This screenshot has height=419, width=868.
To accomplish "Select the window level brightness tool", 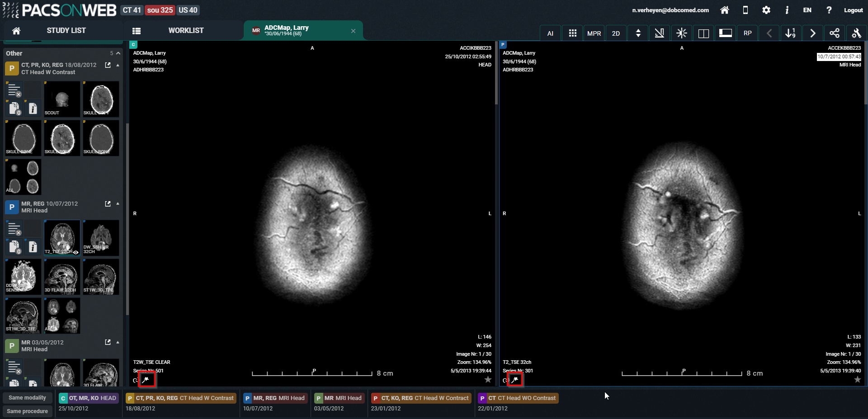I will 682,33.
